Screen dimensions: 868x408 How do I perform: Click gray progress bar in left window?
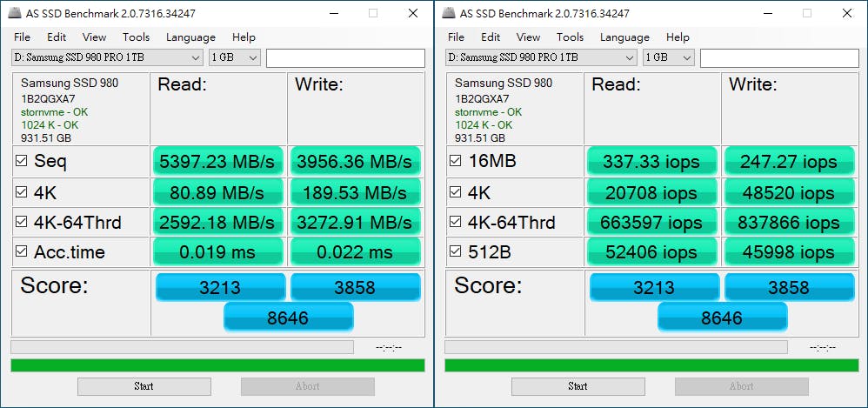point(182,347)
